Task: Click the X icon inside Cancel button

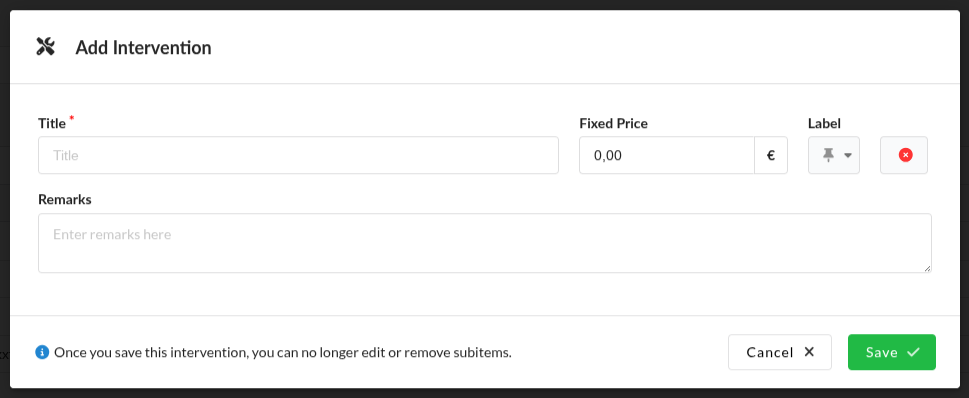Action: pyautogui.click(x=809, y=352)
